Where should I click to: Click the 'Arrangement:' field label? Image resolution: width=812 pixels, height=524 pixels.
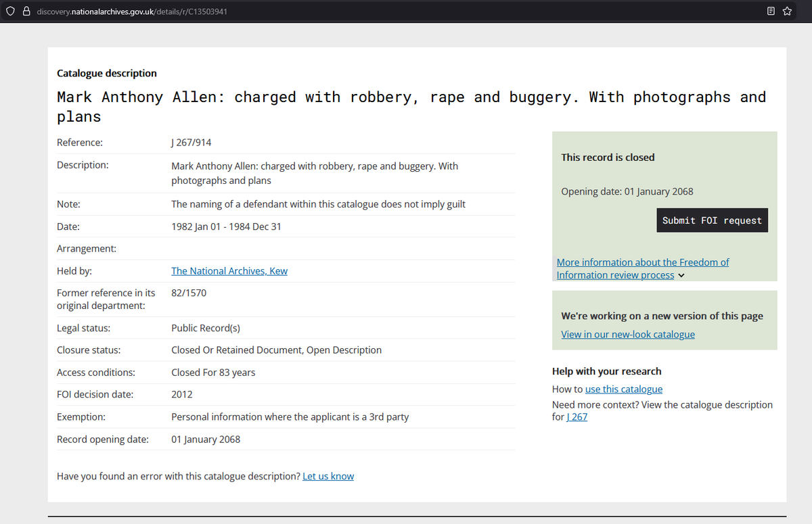pyautogui.click(x=87, y=248)
